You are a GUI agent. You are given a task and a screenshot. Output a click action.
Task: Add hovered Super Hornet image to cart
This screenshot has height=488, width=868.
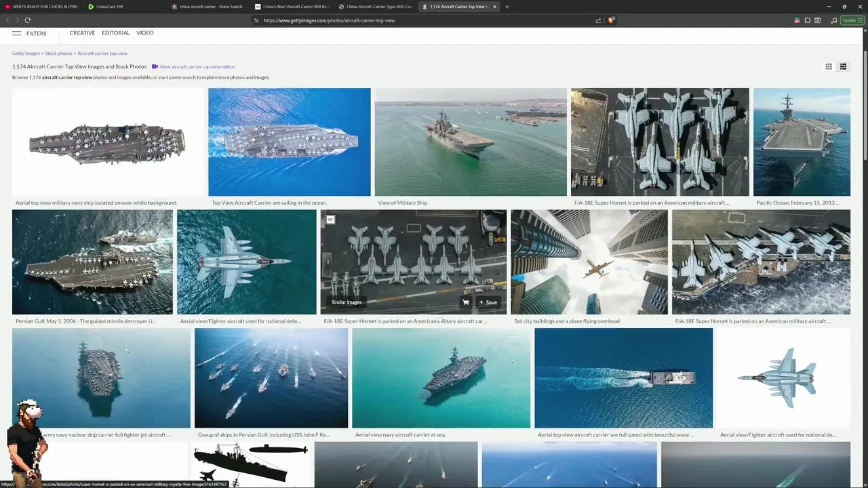[x=466, y=302]
